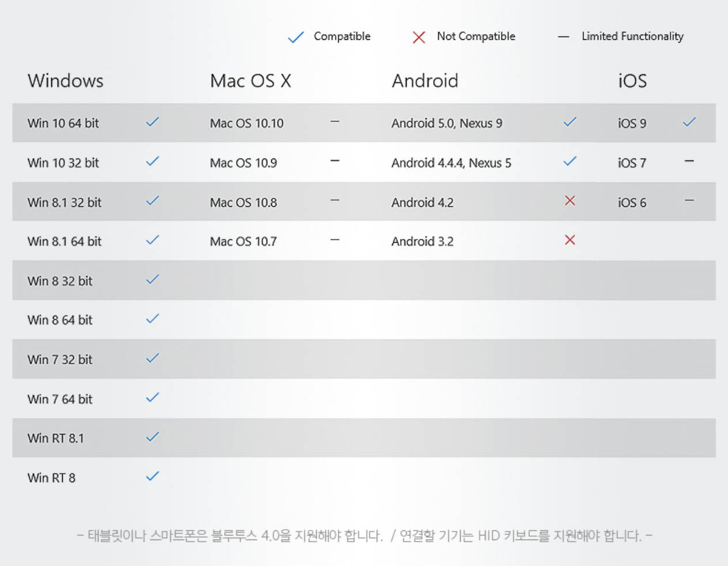Click the Mac OS 10.7 entry

pyautogui.click(x=243, y=242)
